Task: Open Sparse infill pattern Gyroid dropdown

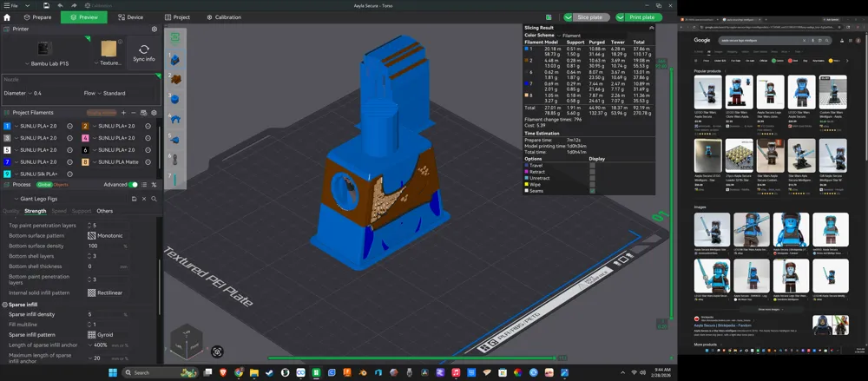Action: [x=106, y=334]
